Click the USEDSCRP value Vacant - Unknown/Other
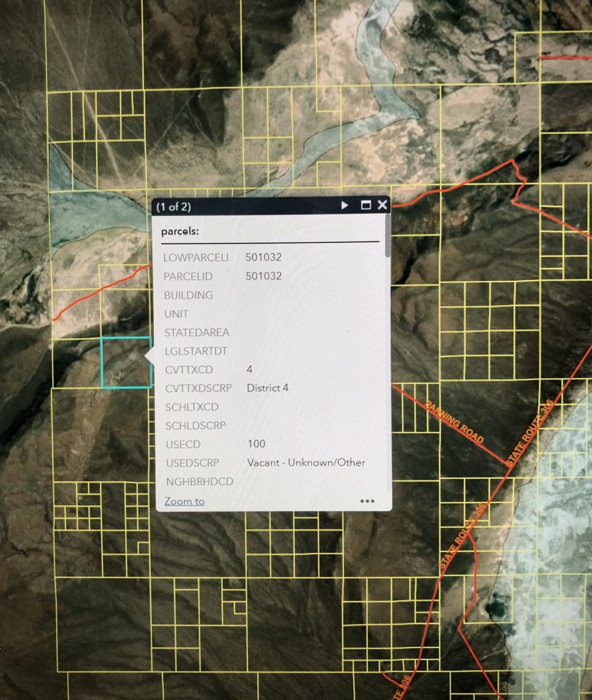Viewport: 592px width, 700px height. (306, 463)
